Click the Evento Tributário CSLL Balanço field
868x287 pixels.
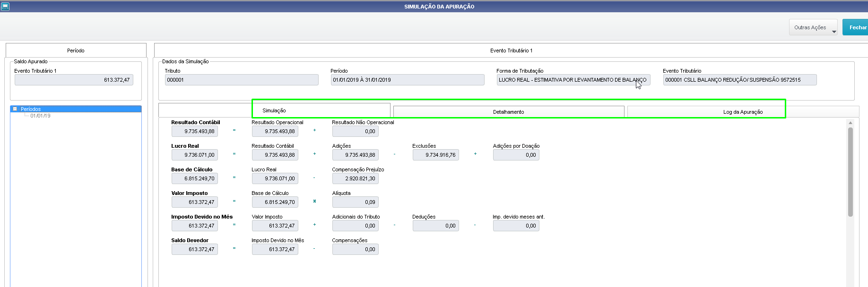coord(740,80)
